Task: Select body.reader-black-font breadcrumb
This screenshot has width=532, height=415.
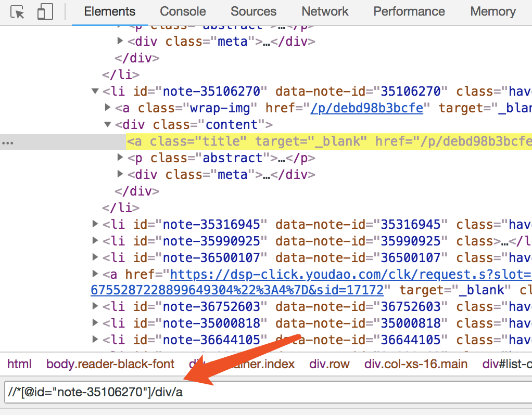Action: point(110,364)
